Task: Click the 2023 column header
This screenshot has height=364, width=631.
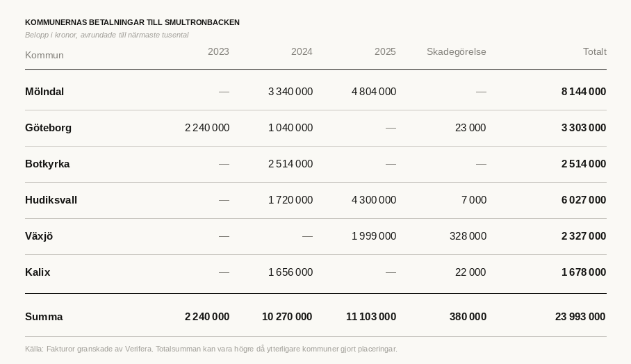Action: pos(218,52)
